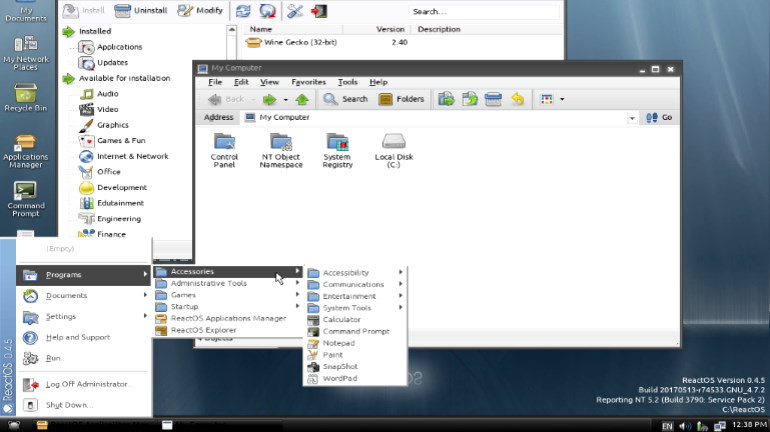Viewport: 770px width, 432px height.
Task: Click the green Forward arrow in My Computer
Action: [270, 100]
